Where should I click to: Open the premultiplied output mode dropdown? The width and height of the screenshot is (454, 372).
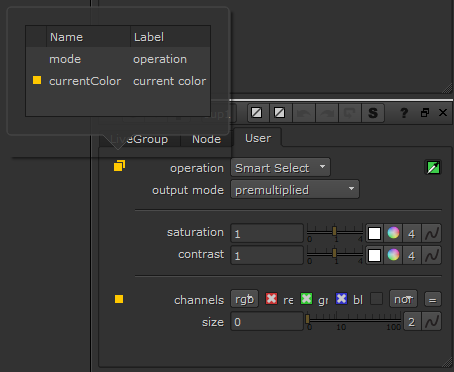pyautogui.click(x=295, y=189)
